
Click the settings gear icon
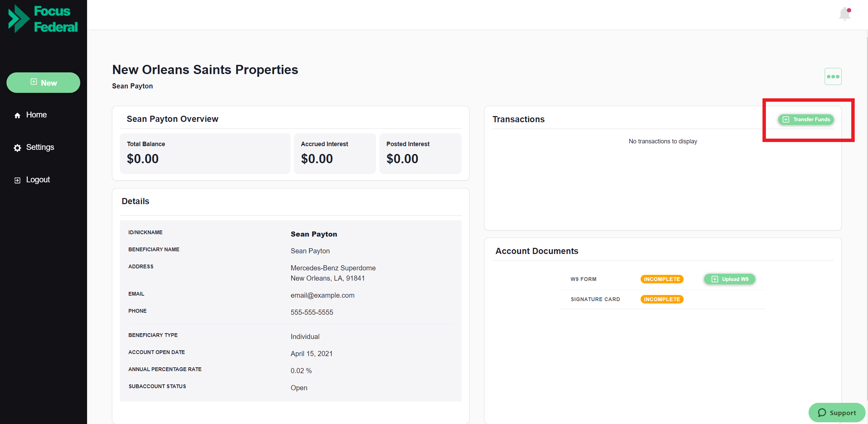click(17, 147)
